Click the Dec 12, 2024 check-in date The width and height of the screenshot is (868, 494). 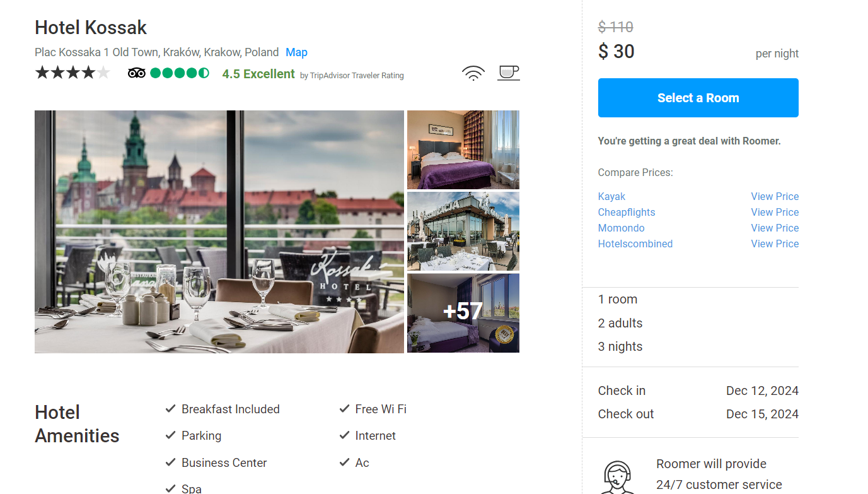(762, 391)
